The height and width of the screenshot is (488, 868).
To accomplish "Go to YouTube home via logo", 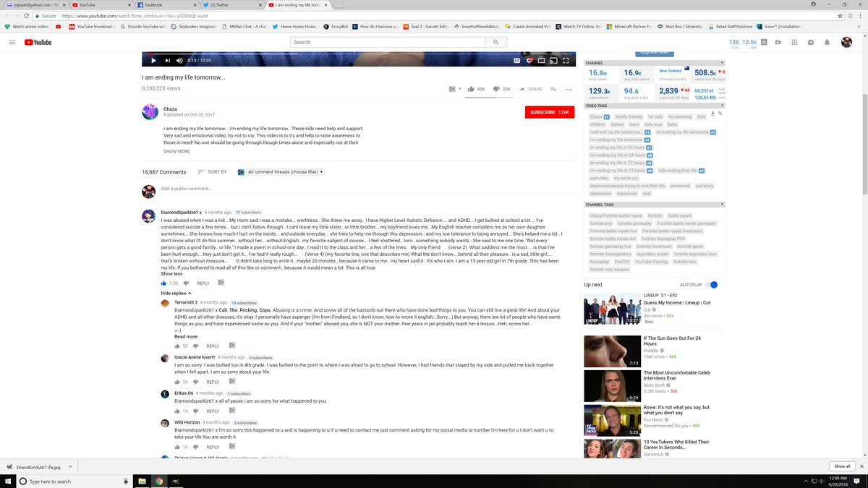I will tap(38, 42).
